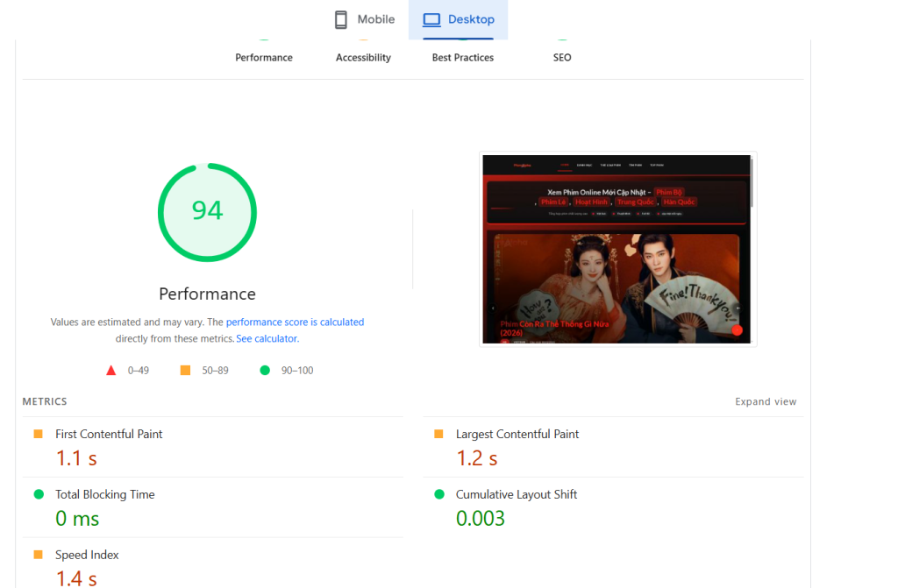Open 'performance score is calculated' link

(295, 322)
